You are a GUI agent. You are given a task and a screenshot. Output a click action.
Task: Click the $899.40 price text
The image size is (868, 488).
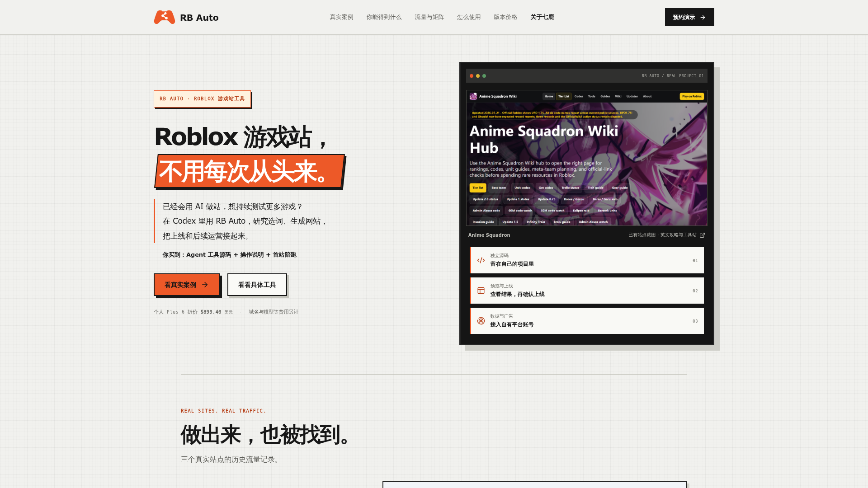[211, 312]
